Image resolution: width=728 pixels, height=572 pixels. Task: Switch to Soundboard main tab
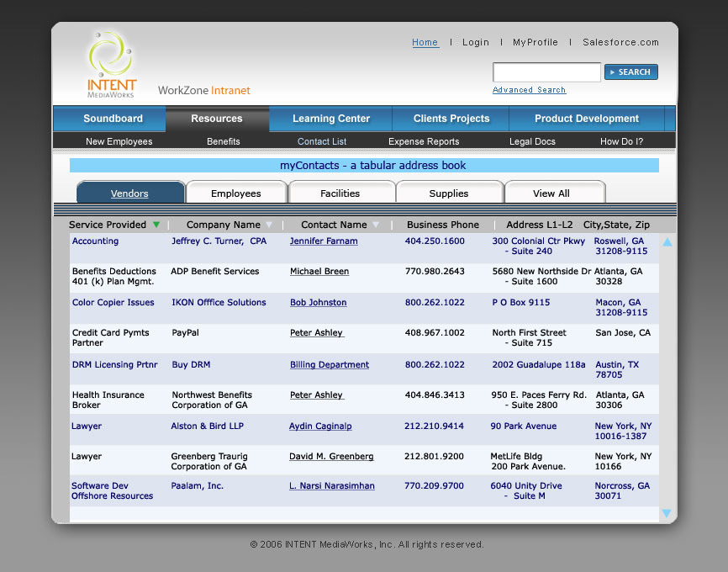pos(109,119)
